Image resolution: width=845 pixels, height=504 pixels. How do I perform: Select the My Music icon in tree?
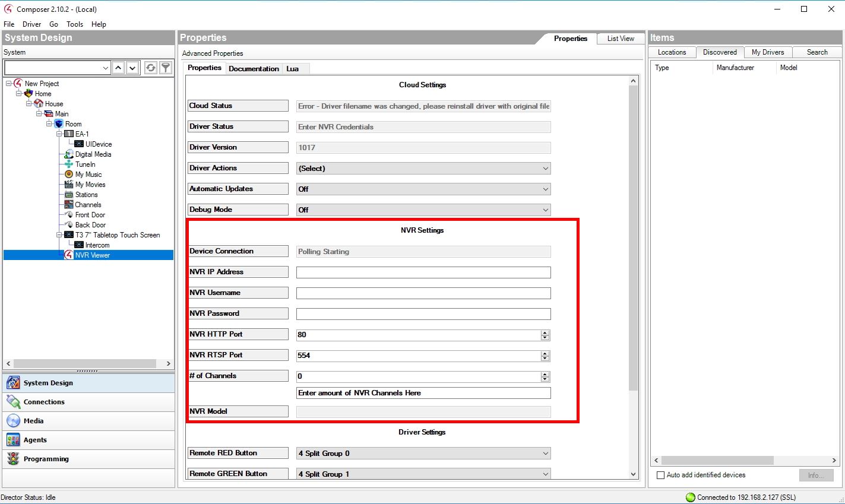69,175
